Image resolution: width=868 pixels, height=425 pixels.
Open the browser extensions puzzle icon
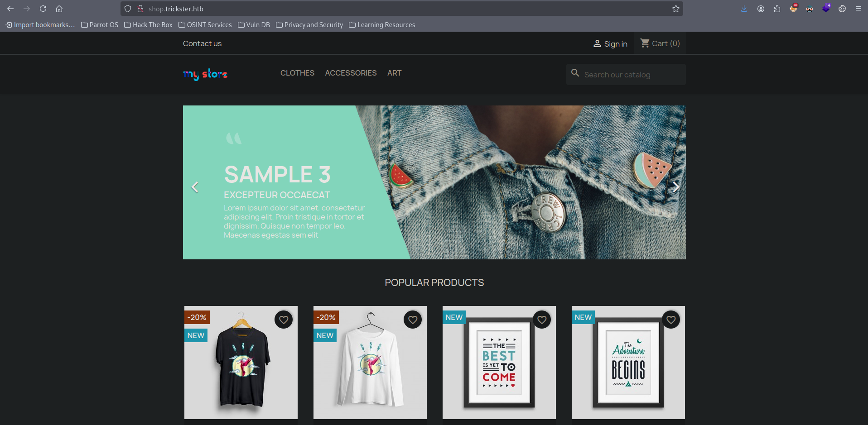click(777, 9)
